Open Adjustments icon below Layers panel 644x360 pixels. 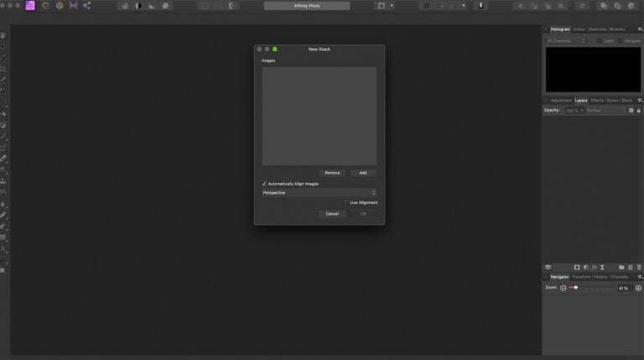click(x=585, y=268)
